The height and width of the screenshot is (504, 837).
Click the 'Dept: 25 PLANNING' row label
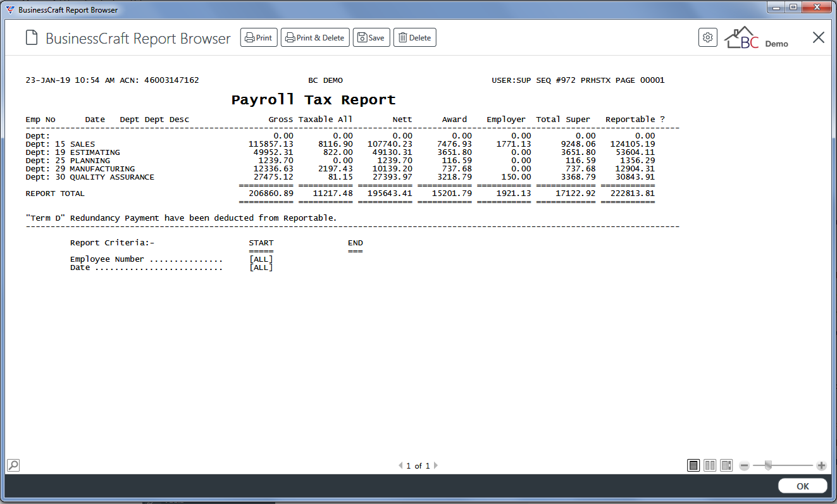click(x=68, y=161)
